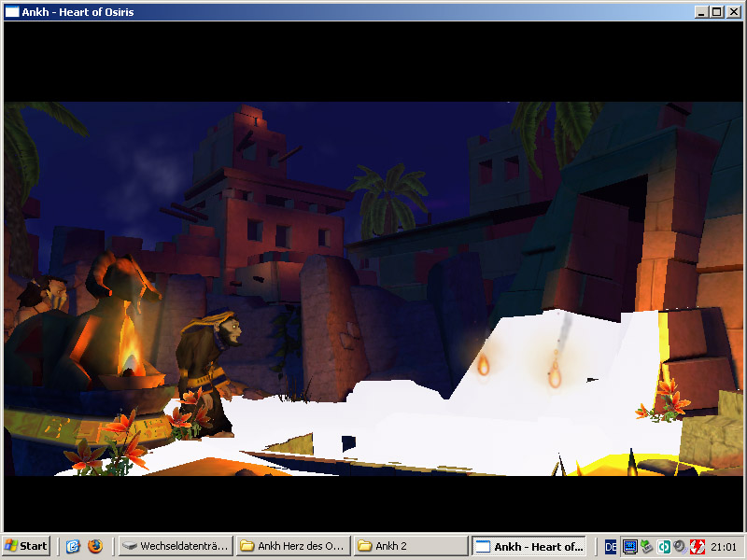This screenshot has height=560, width=747.
Task: Minimize the Ankh - Heart of Osiris window
Action: click(x=700, y=12)
